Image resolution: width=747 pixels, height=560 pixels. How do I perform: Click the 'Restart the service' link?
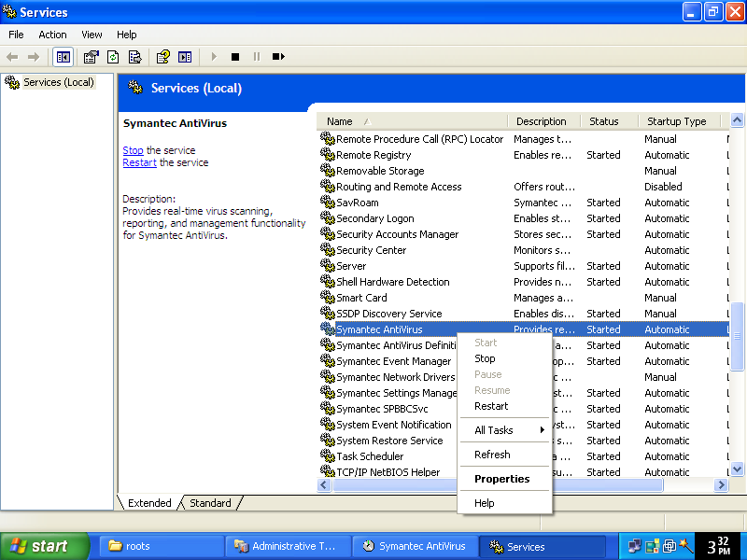[x=139, y=162]
